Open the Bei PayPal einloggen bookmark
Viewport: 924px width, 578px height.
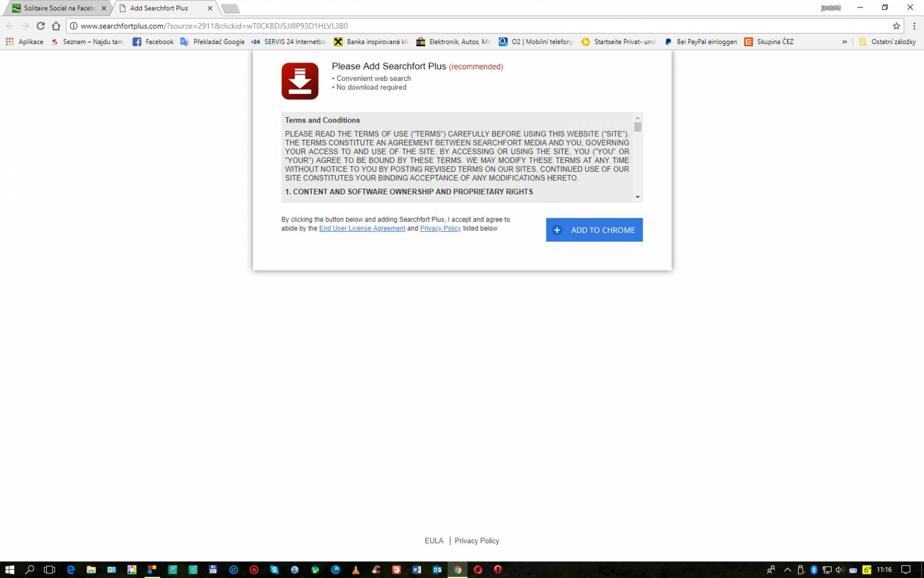coord(701,42)
